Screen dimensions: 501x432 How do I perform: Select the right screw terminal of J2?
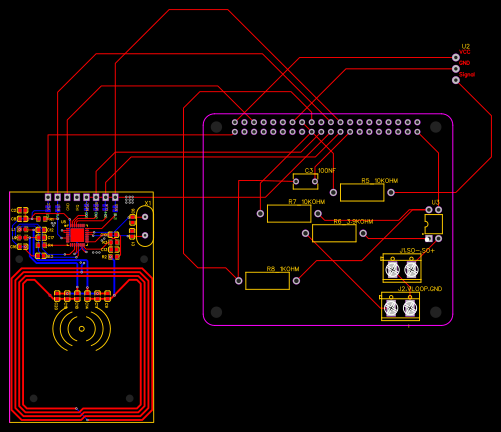[410, 308]
